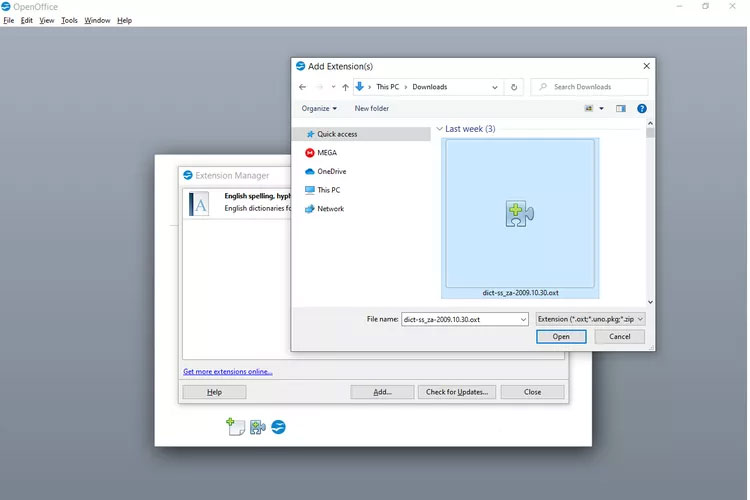
Task: Open recent locations dropdown arrow
Action: pos(333,87)
